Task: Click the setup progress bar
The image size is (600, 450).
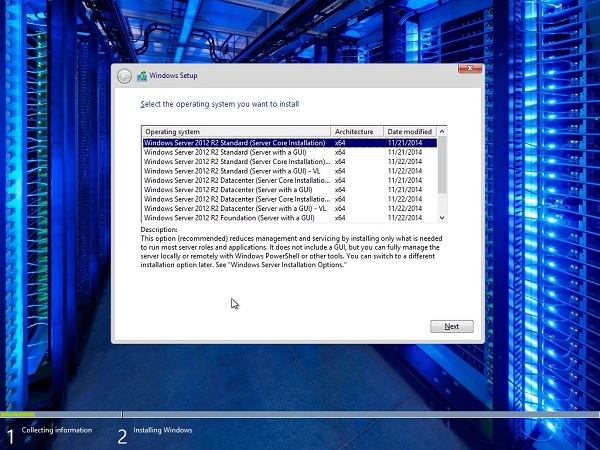Action: (300, 414)
